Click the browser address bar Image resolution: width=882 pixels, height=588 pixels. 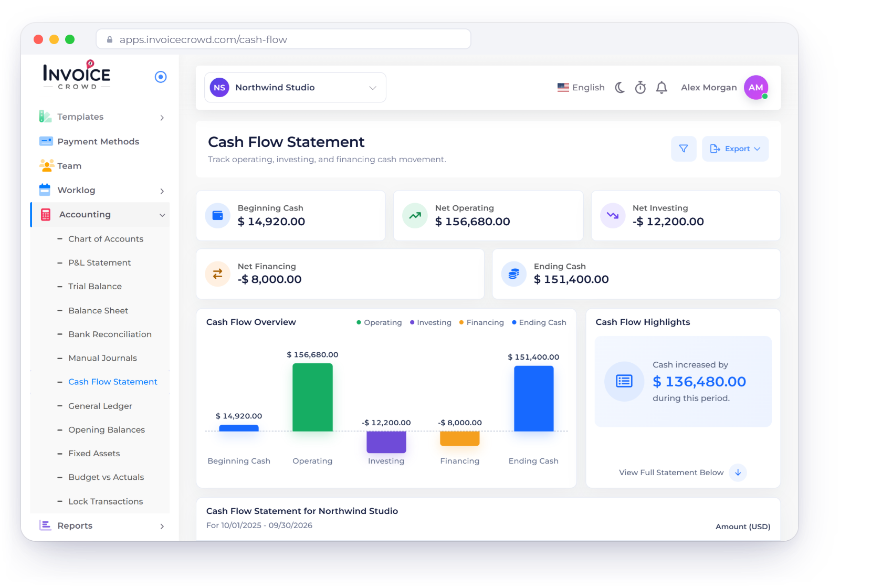283,39
